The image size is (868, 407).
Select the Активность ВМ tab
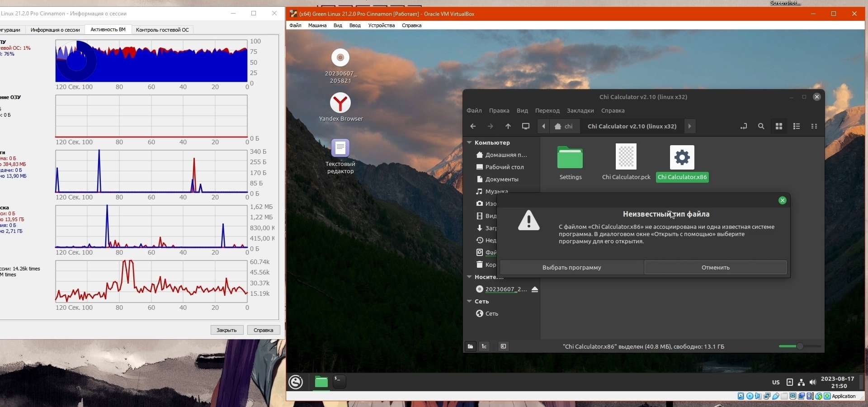pyautogui.click(x=108, y=29)
